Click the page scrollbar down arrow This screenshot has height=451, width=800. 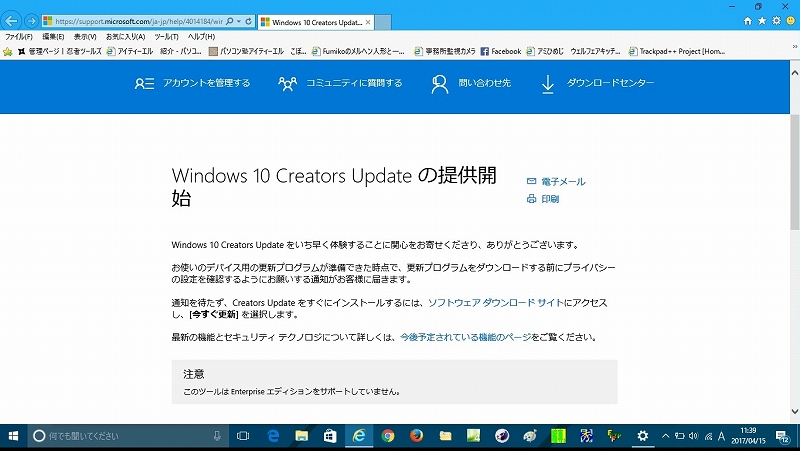(795, 411)
